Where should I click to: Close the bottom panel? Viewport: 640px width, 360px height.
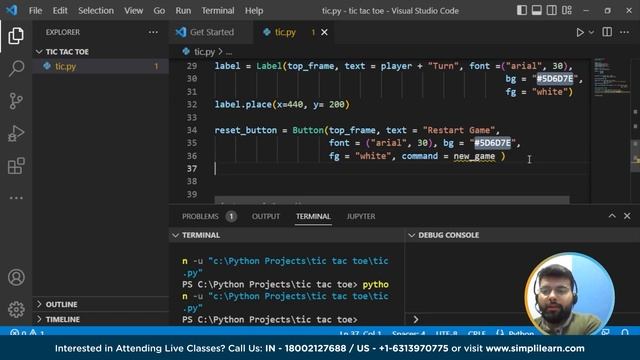627,216
